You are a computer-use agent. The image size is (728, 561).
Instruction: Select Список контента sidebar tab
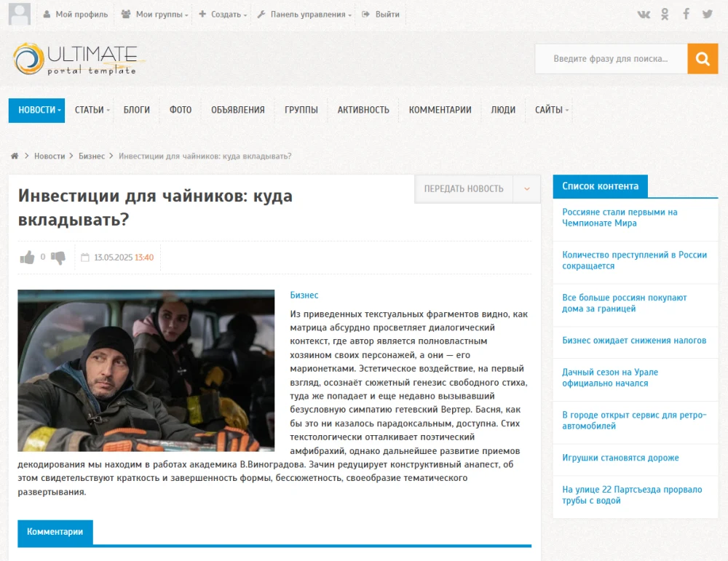click(x=600, y=186)
